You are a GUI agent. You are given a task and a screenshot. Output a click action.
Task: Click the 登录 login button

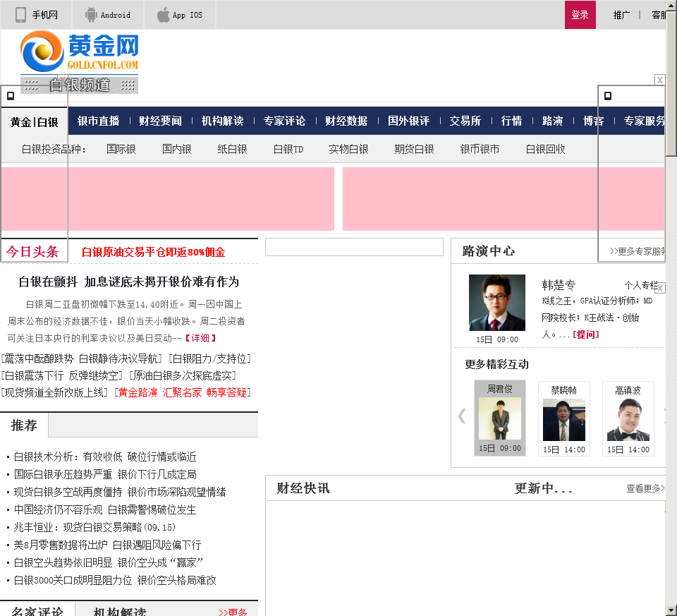(x=580, y=15)
